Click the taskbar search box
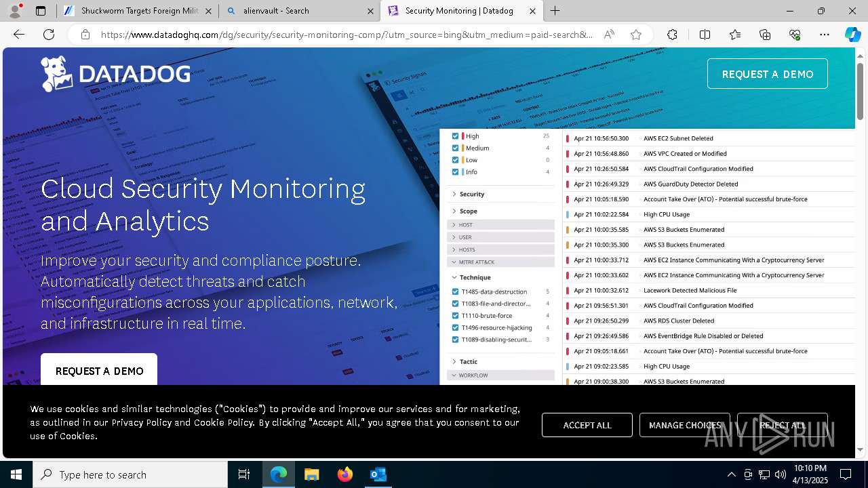This screenshot has width=868, height=488. (130, 474)
